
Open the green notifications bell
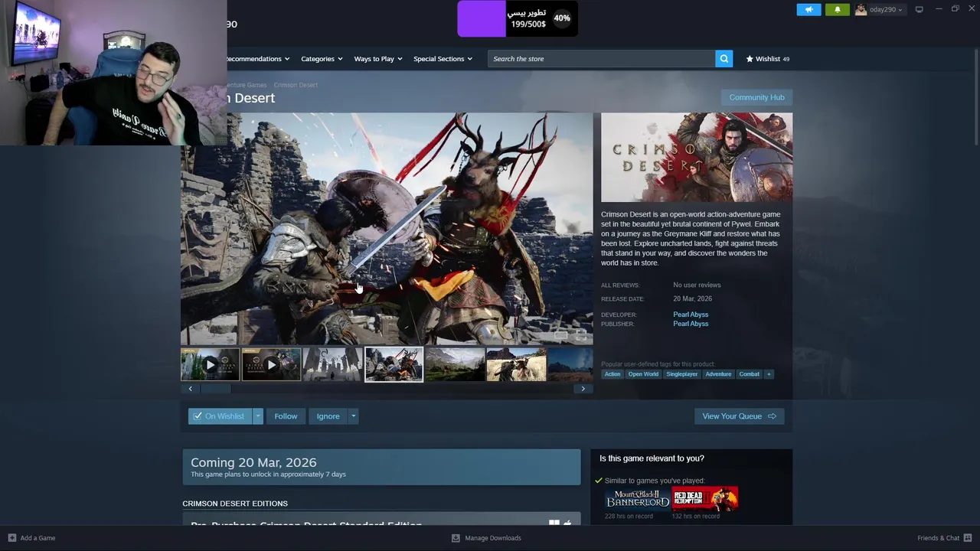pos(837,9)
